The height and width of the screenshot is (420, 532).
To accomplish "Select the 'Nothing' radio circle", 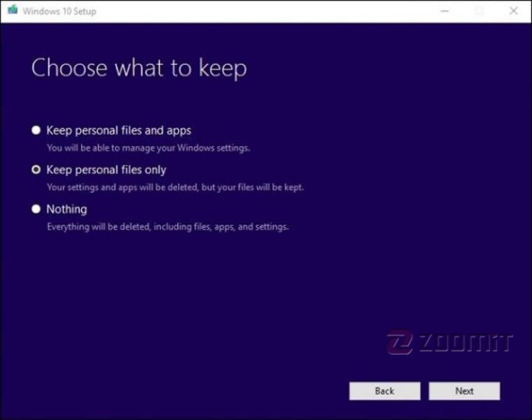I will 36,209.
